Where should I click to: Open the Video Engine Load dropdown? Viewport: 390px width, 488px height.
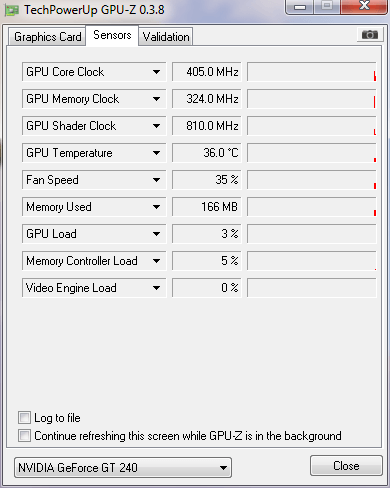(x=156, y=288)
